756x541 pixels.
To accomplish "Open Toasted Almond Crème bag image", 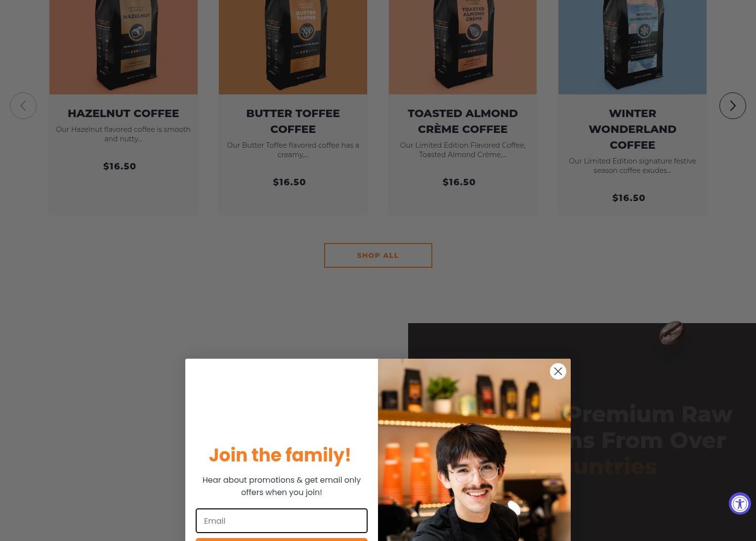I will [x=462, y=47].
